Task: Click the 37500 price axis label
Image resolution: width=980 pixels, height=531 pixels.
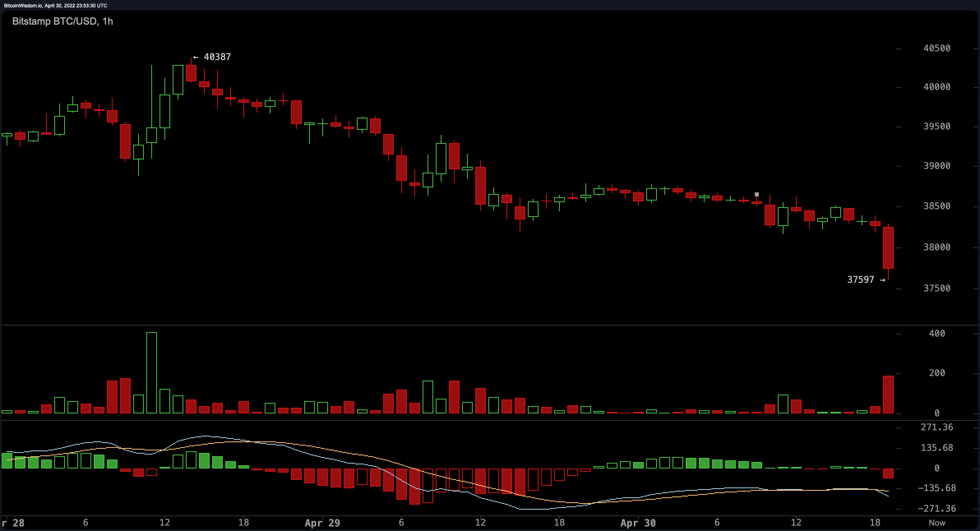Action: tap(937, 289)
